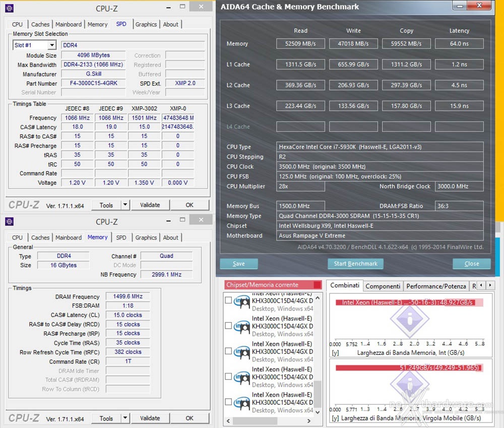Click the red swatch beside Chipset/Memoria corrente

317,285
